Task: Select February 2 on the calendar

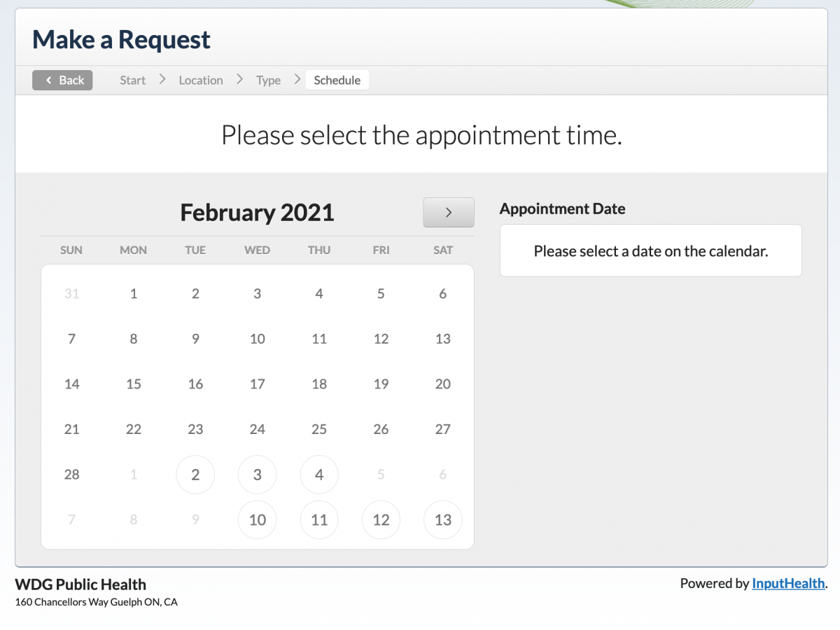Action: [195, 474]
